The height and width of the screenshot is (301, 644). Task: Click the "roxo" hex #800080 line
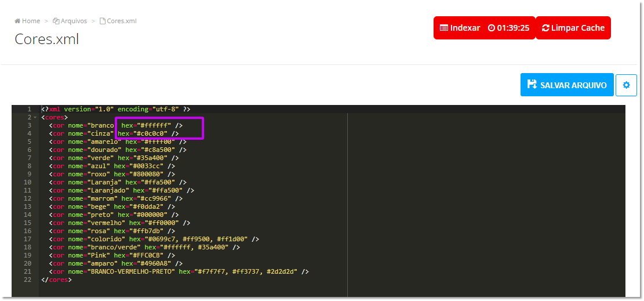point(112,175)
